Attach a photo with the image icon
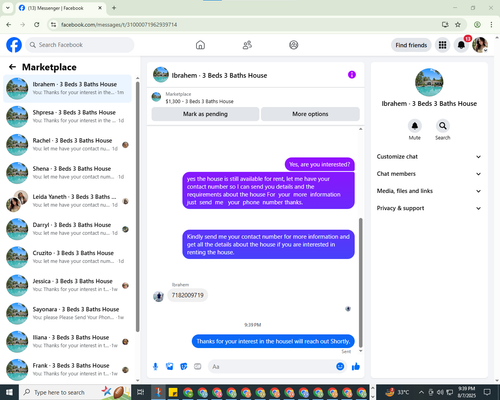This screenshot has width=500, height=400. coord(170,367)
